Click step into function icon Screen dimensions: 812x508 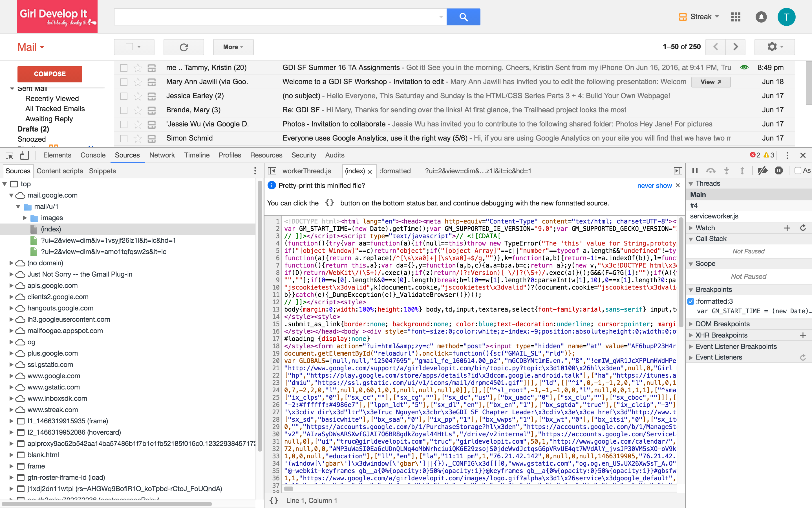[x=727, y=171]
